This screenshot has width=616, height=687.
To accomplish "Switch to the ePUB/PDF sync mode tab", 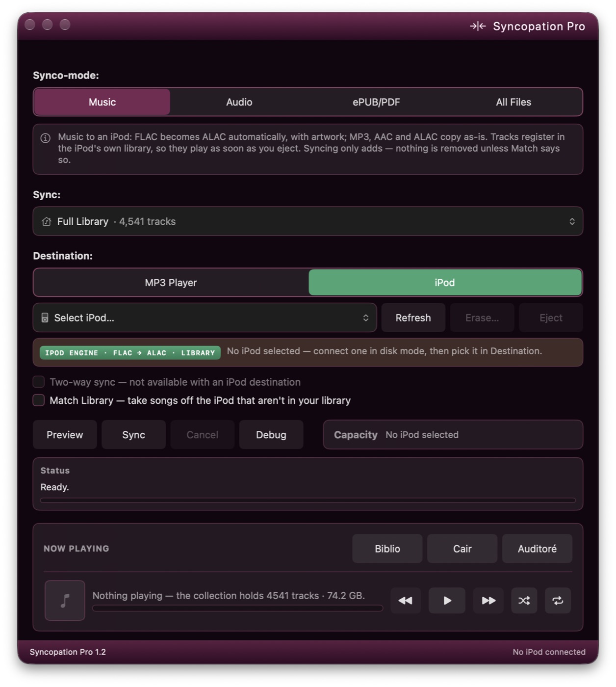I will tap(376, 102).
